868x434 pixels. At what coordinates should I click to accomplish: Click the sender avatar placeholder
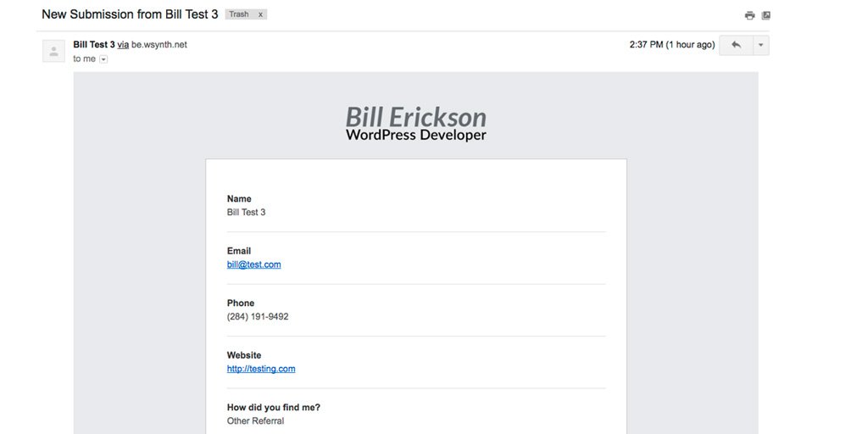coord(53,51)
